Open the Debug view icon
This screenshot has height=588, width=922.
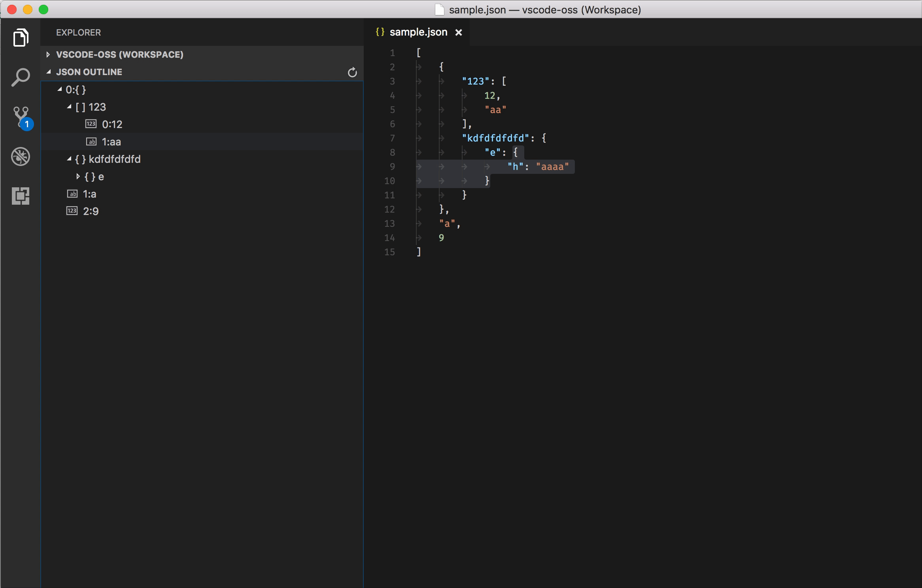coord(21,156)
